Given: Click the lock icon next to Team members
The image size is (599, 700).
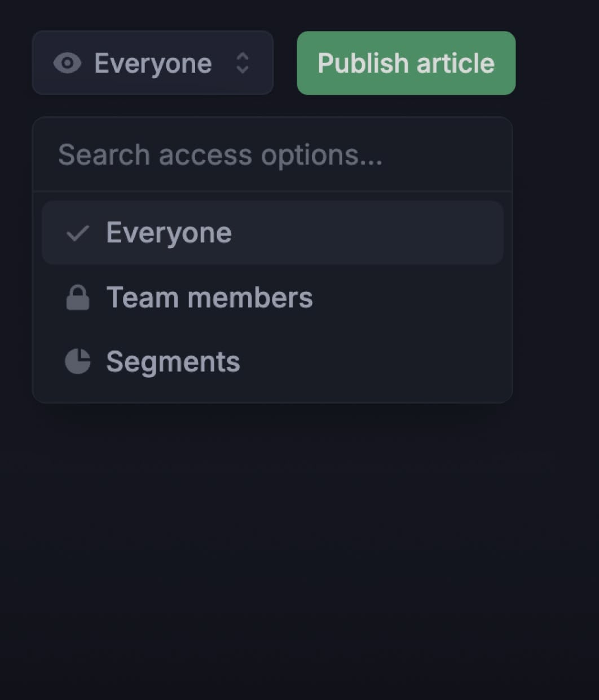Looking at the screenshot, I should (78, 297).
